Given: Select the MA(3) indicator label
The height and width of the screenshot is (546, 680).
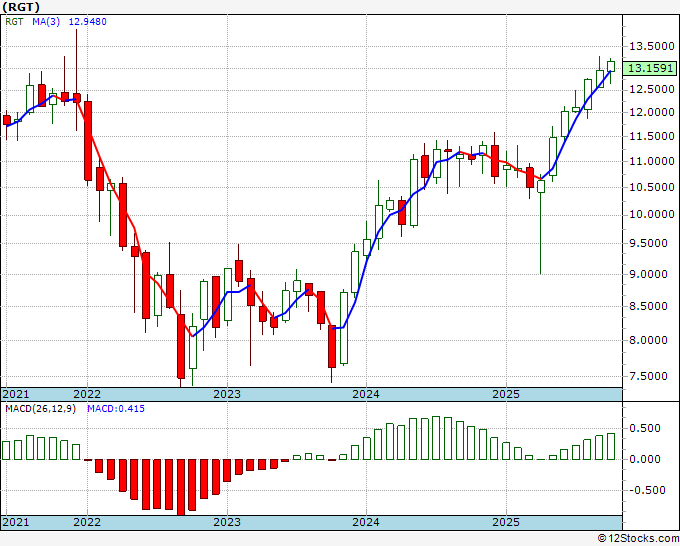Looking at the screenshot, I should (x=46, y=22).
